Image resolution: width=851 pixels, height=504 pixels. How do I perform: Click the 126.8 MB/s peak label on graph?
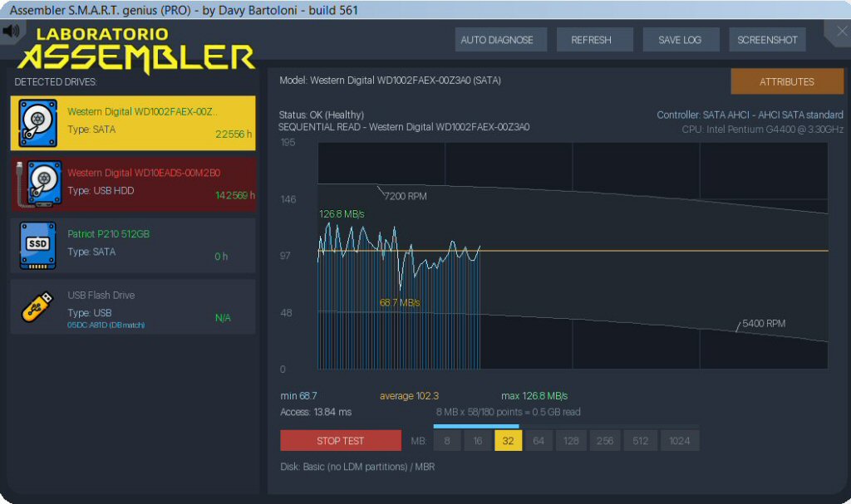coord(342,213)
